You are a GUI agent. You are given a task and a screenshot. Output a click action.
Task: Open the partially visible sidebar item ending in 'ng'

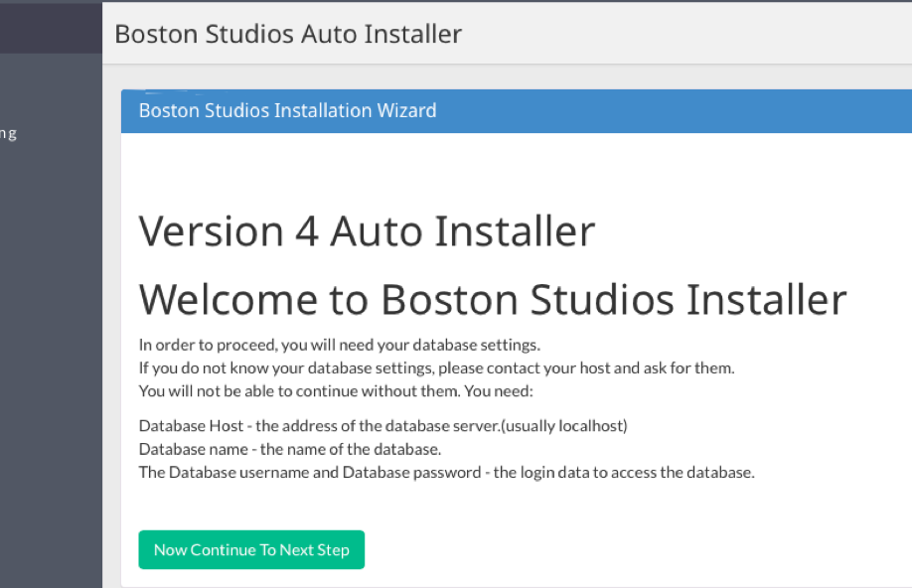(9, 134)
